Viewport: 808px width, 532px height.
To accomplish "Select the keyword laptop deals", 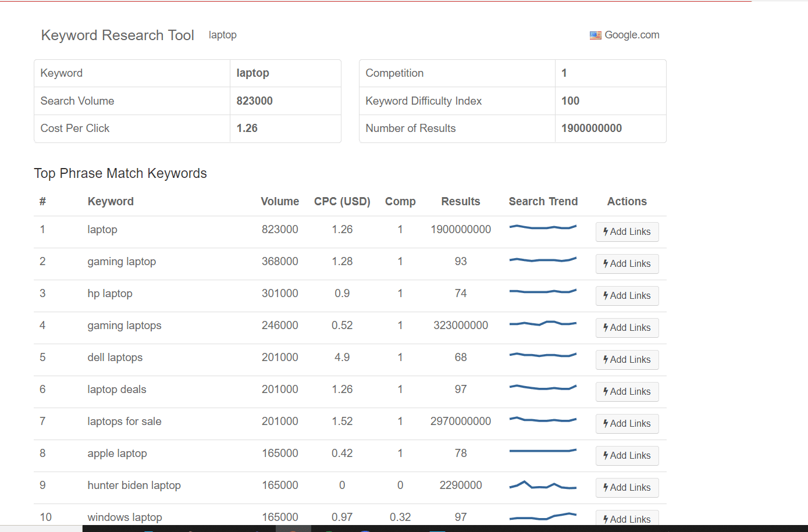I will (117, 389).
